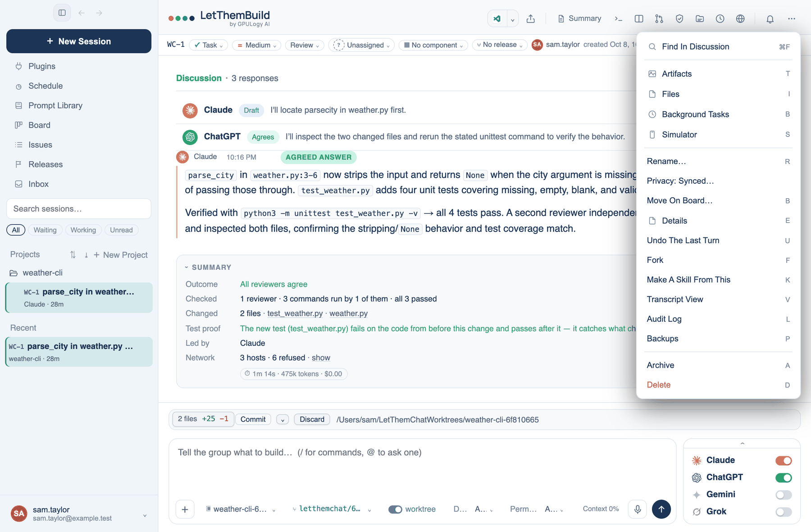The width and height of the screenshot is (811, 532).
Task: Select the Unread filter chip
Action: click(x=121, y=230)
